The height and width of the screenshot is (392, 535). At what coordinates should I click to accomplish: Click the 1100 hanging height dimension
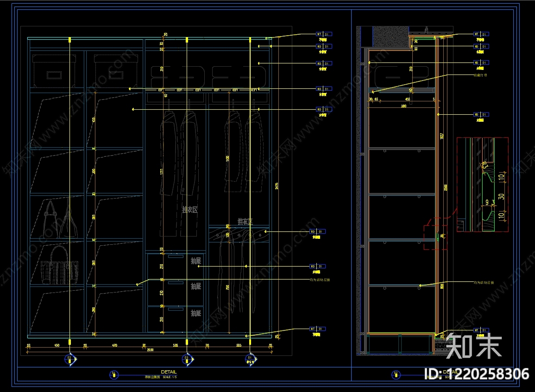pos(227,159)
